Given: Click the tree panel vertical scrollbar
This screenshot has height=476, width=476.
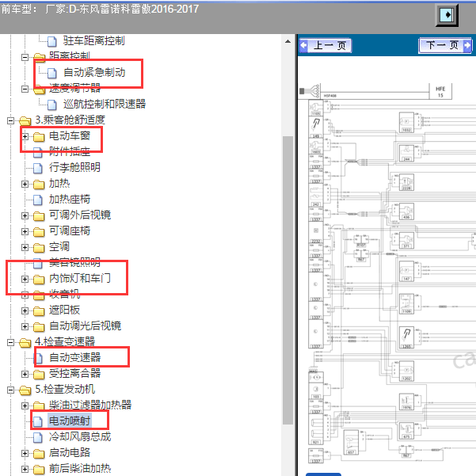Looking at the screenshot, I should tap(288, 238).
